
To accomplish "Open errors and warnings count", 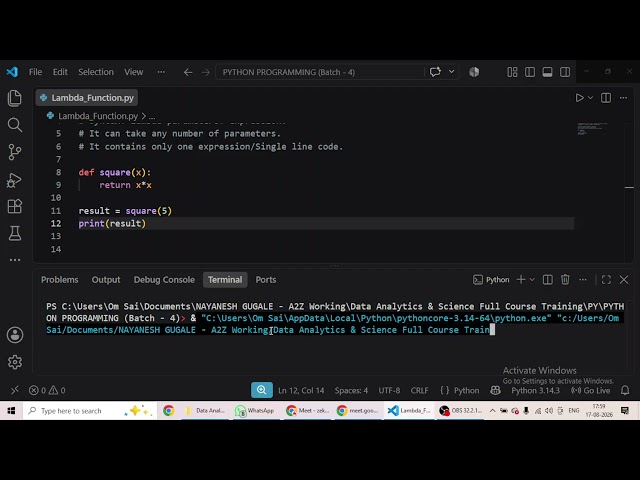I will [x=47, y=391].
